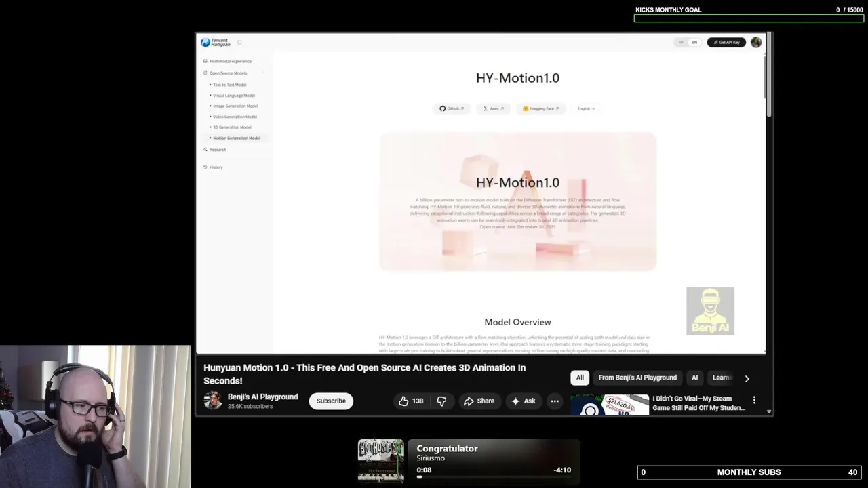The height and width of the screenshot is (488, 868).
Task: Select the Learning filter chip
Action: (722, 378)
